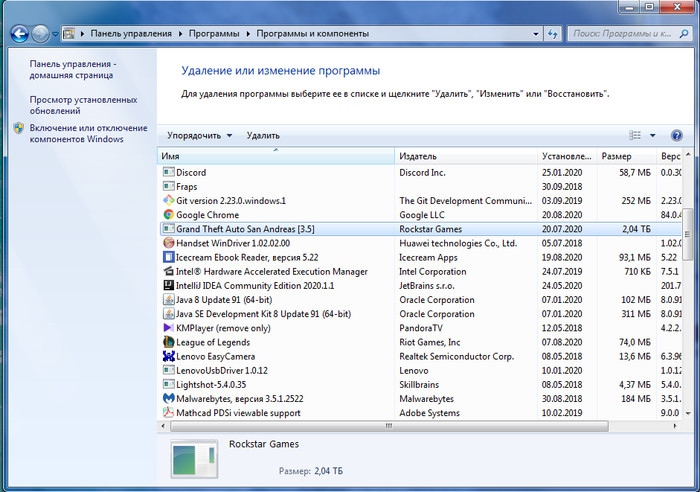The image size is (700, 492).
Task: Click the KMPlayer program icon
Action: point(168,327)
